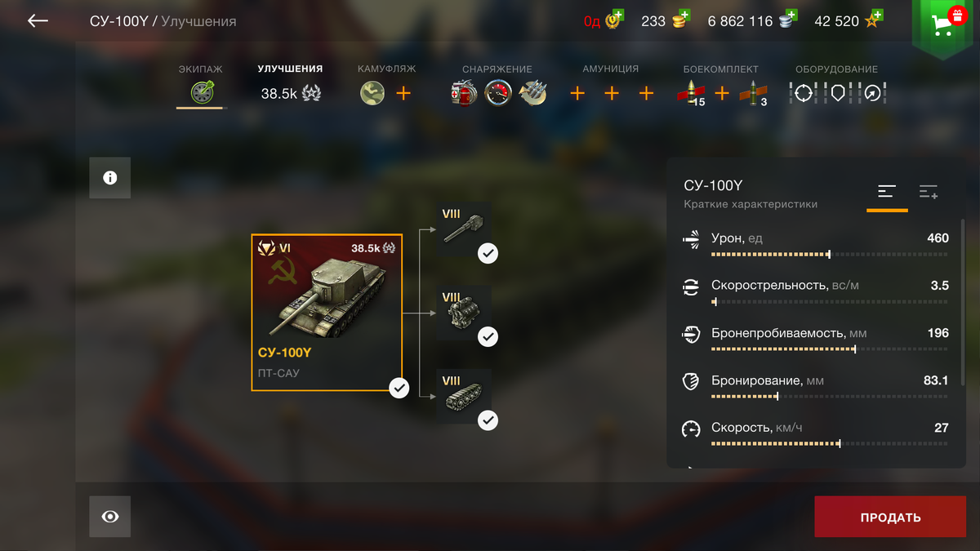Switch to detailed characteristics view tab
The width and height of the screenshot is (980, 551).
point(929,193)
